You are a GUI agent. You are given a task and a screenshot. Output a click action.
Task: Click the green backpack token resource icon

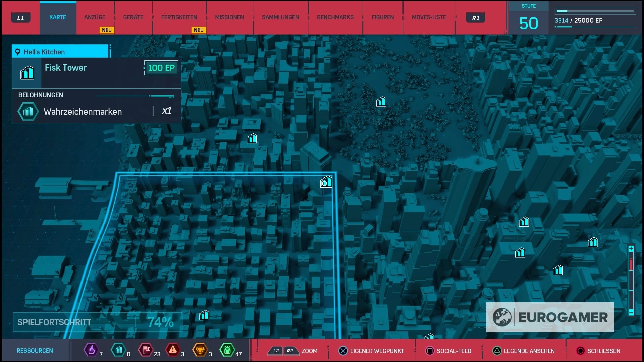[227, 350]
